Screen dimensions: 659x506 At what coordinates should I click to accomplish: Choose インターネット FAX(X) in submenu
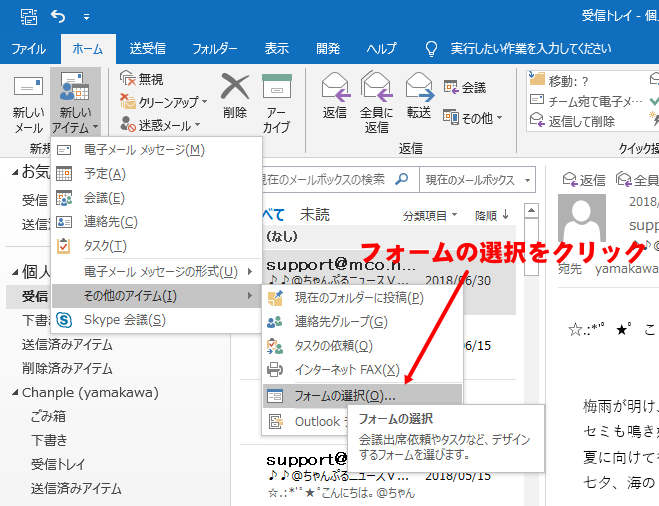(x=362, y=370)
